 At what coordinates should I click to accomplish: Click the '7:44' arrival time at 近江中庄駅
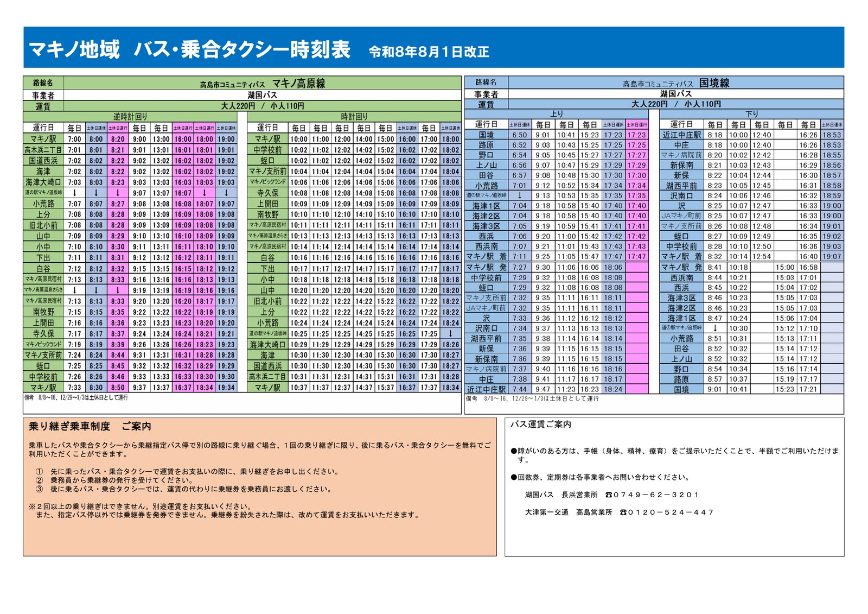519,389
